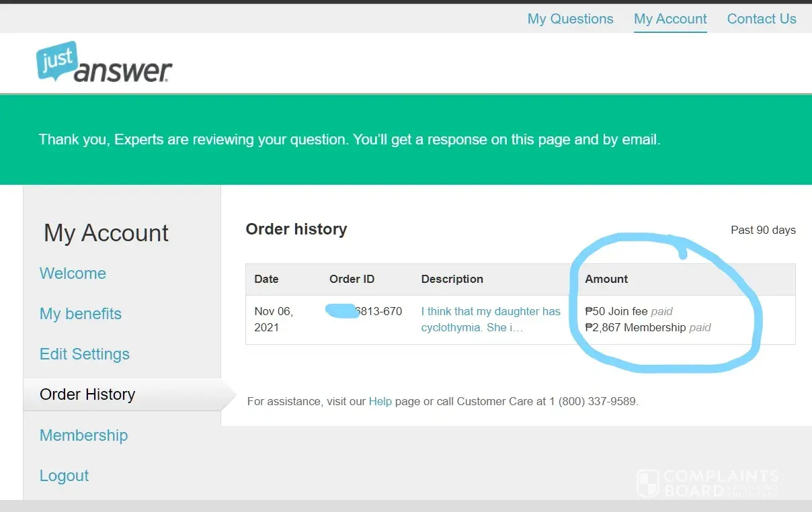Image resolution: width=812 pixels, height=512 pixels.
Task: Select the Nov 06, 2021 date cell
Action: click(x=274, y=319)
